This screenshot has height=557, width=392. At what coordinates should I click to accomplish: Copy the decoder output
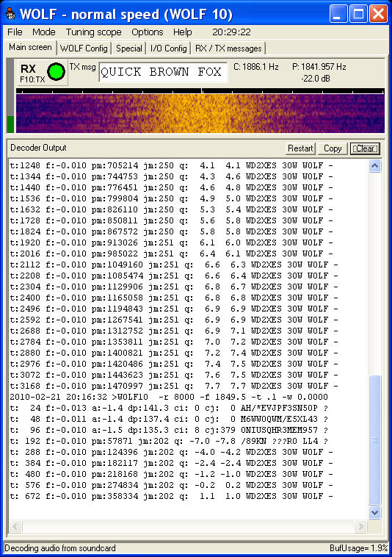(333, 148)
